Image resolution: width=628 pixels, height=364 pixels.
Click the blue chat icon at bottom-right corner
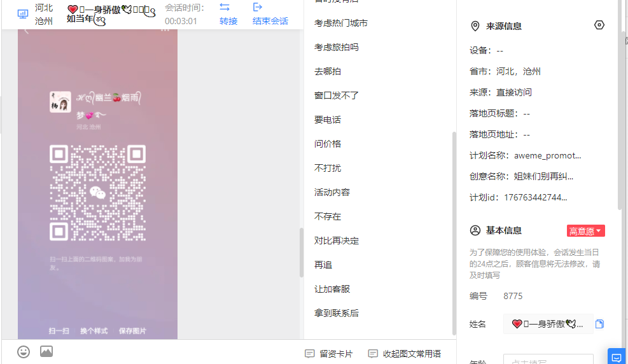[x=617, y=357]
